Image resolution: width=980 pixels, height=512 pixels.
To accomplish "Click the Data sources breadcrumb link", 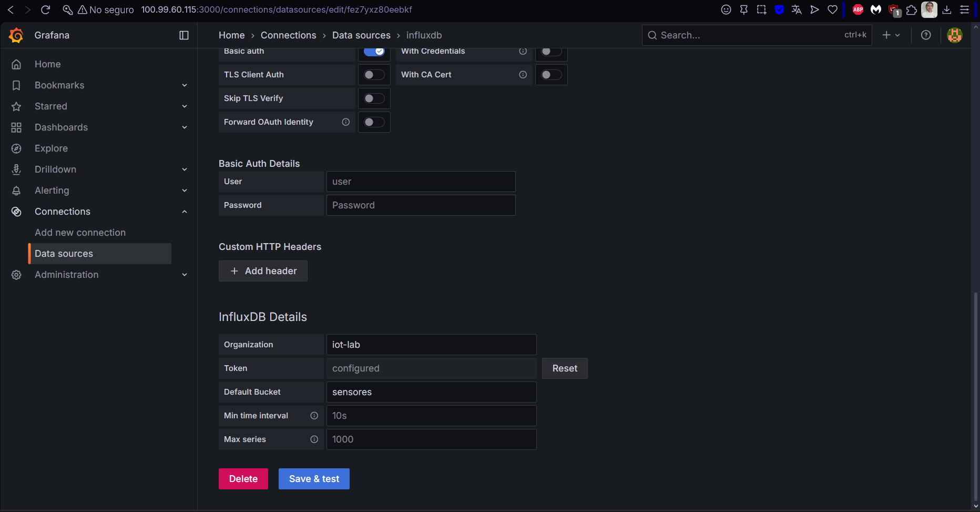I will pyautogui.click(x=361, y=35).
